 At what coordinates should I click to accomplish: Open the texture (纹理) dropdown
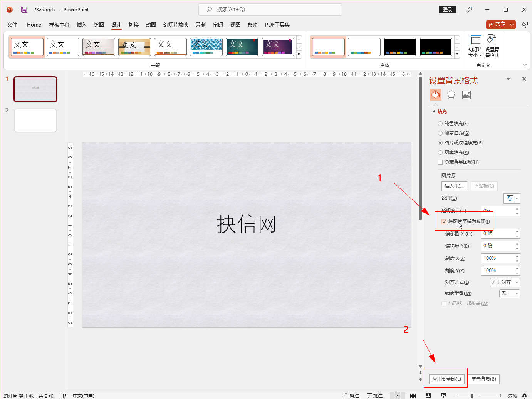[x=512, y=198]
